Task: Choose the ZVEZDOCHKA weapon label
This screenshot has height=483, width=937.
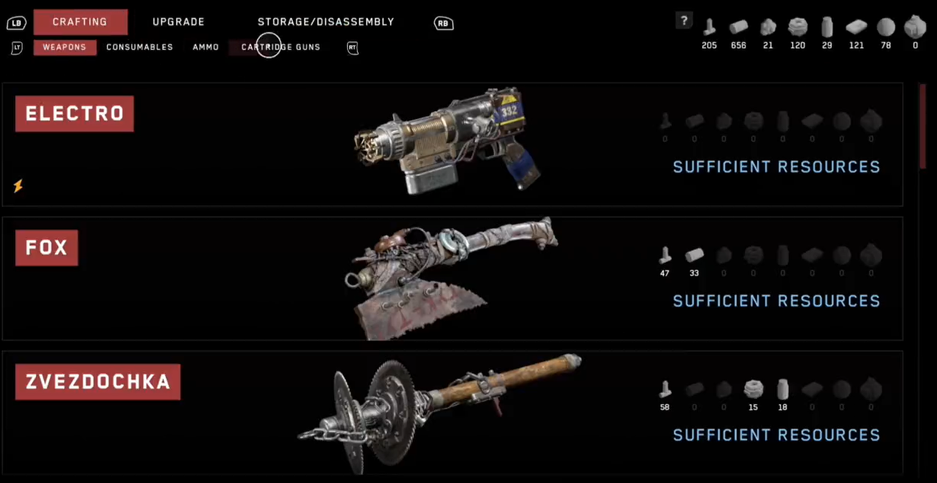Action: click(98, 382)
